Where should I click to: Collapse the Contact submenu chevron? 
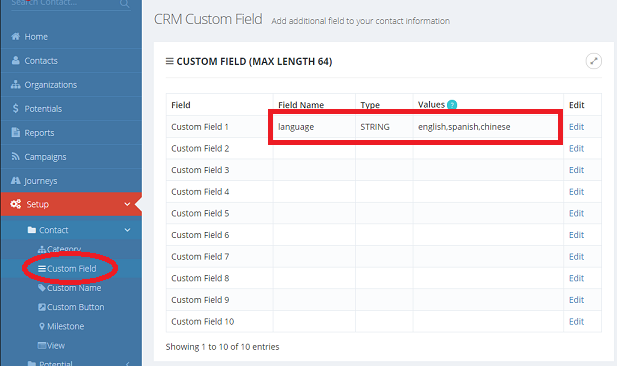point(127,230)
